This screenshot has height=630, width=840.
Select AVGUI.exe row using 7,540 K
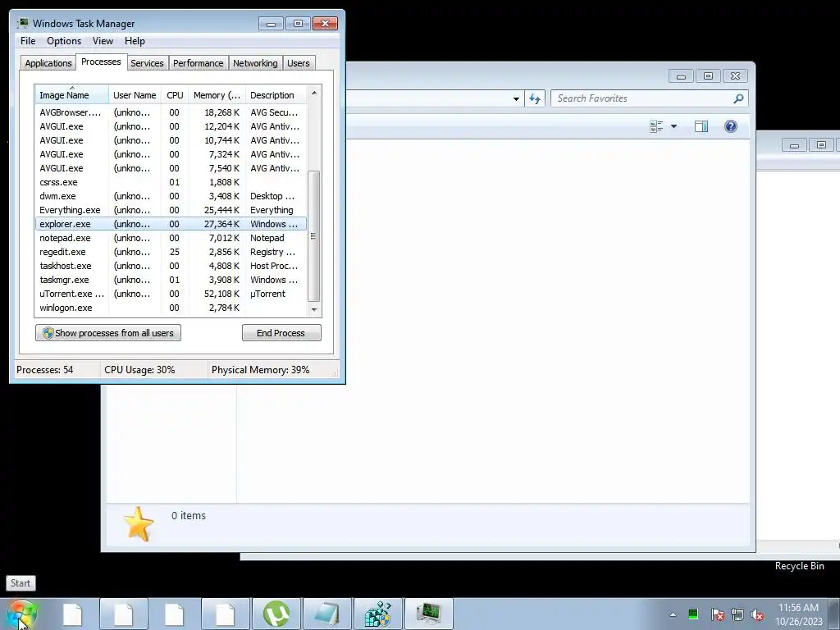click(x=171, y=168)
